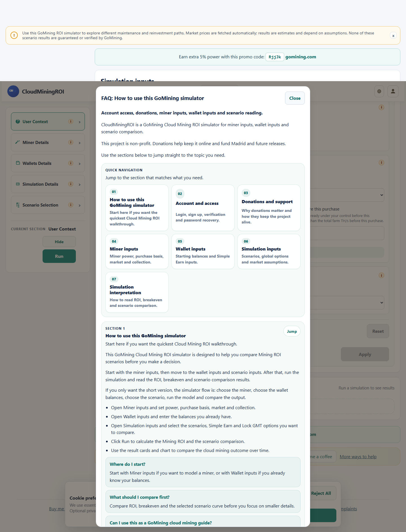Expand the Miner Details chevron
Viewport: 406px width, 532px height.
(80, 143)
